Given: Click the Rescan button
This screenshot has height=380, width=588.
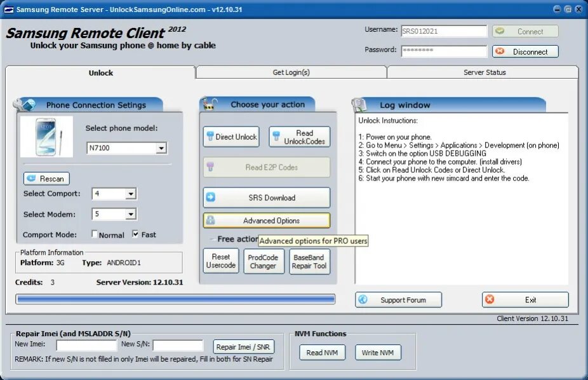Looking at the screenshot, I should tap(46, 179).
